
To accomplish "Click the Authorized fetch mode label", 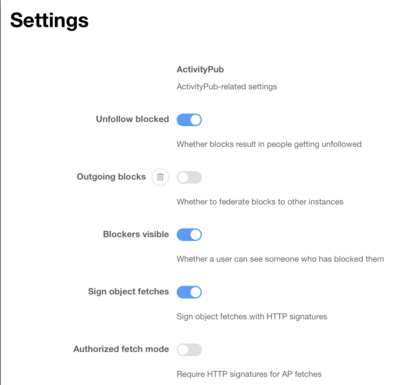I will (121, 349).
